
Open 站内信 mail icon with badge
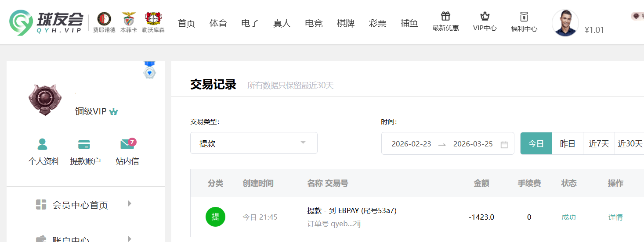[x=127, y=144]
